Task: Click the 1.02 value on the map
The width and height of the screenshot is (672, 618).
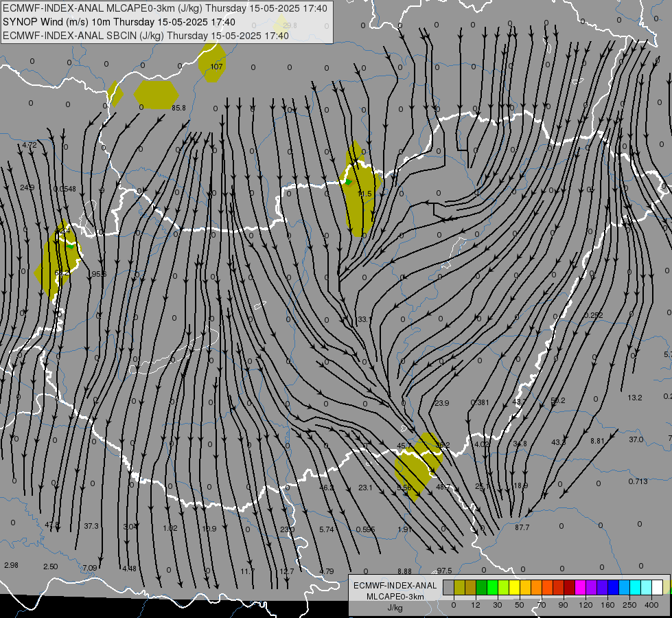Action: coord(170,528)
